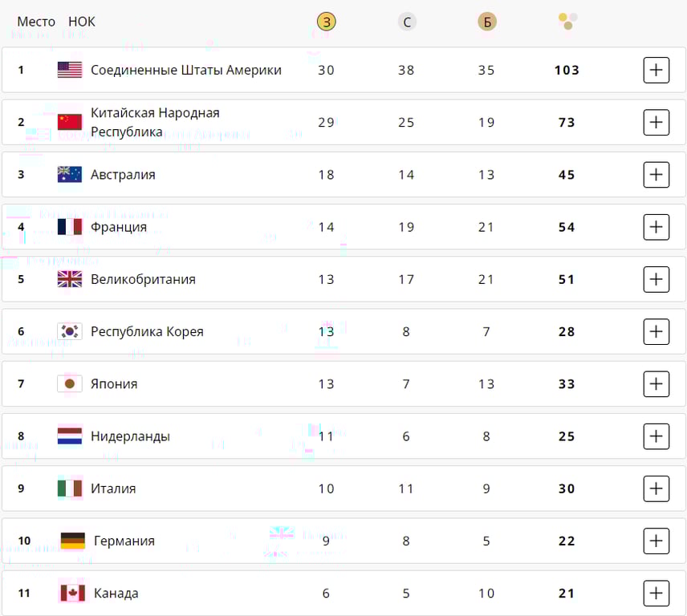Expand the Соединенные Штаты Америки row

tap(656, 71)
